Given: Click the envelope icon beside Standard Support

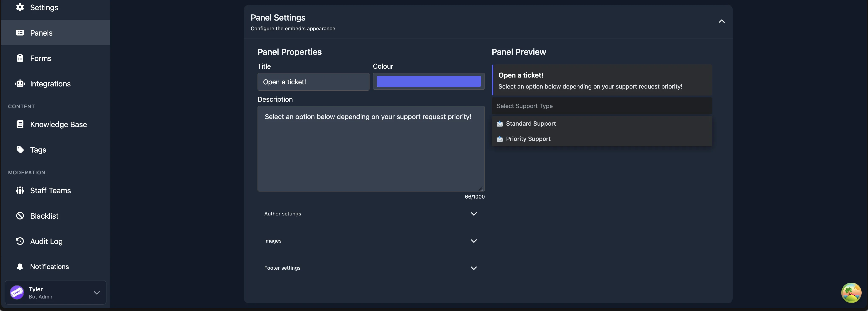Looking at the screenshot, I should point(500,124).
